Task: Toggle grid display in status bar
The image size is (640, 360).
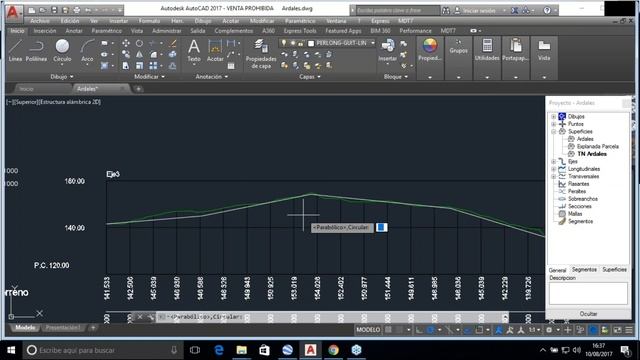Action: [x=388, y=330]
